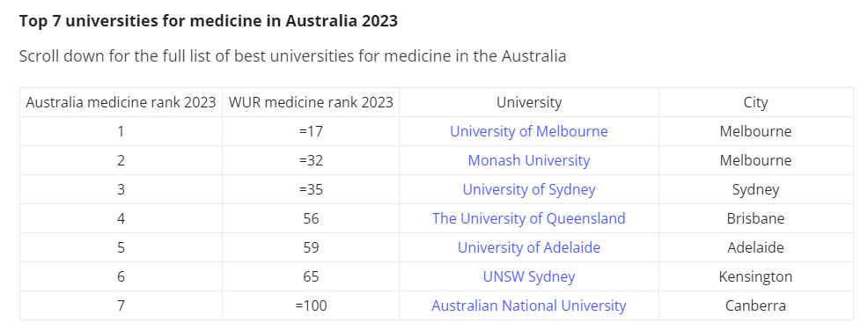The height and width of the screenshot is (331, 868).
Task: Click the Australia medicine rank 2023 header
Action: 121,102
